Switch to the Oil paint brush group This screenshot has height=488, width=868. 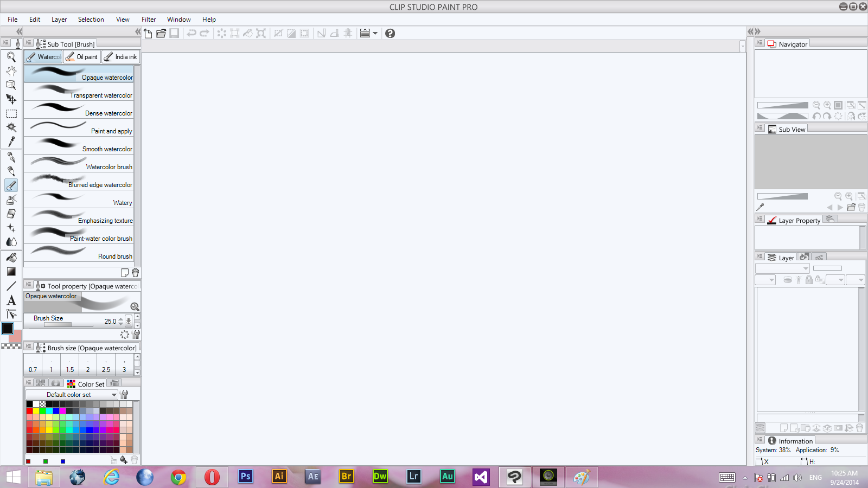82,57
